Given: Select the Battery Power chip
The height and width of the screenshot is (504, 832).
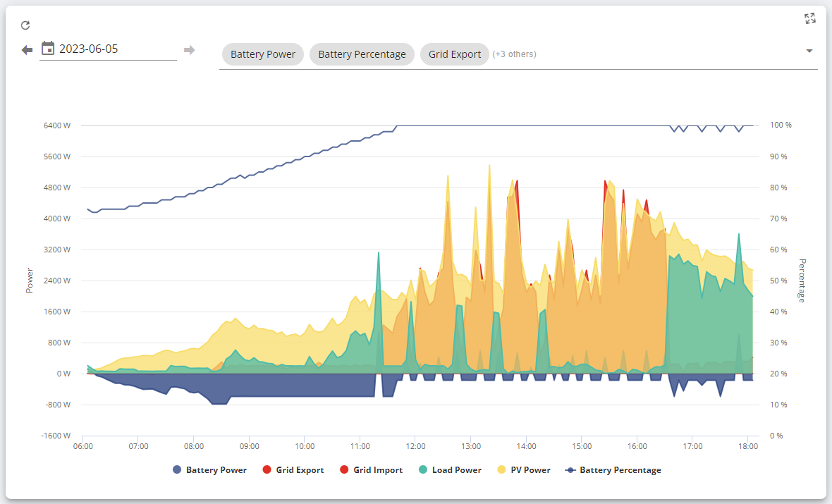Looking at the screenshot, I should point(263,54).
